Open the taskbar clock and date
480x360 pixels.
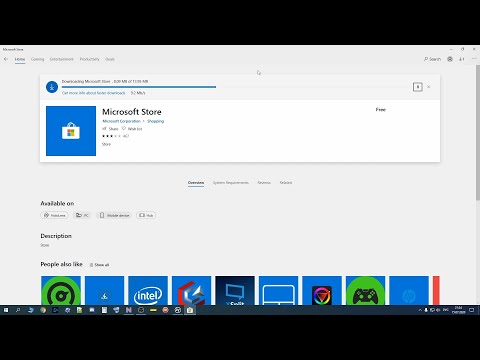tap(458, 310)
